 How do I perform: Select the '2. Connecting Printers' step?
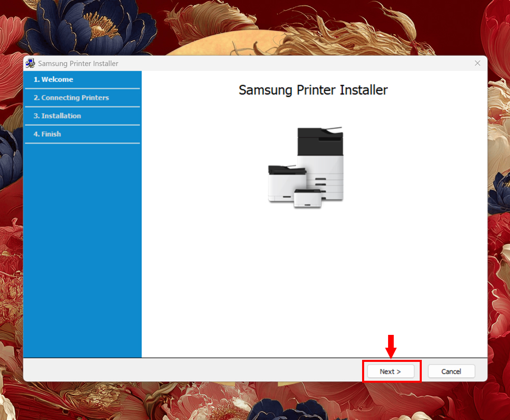pyautogui.click(x=83, y=98)
